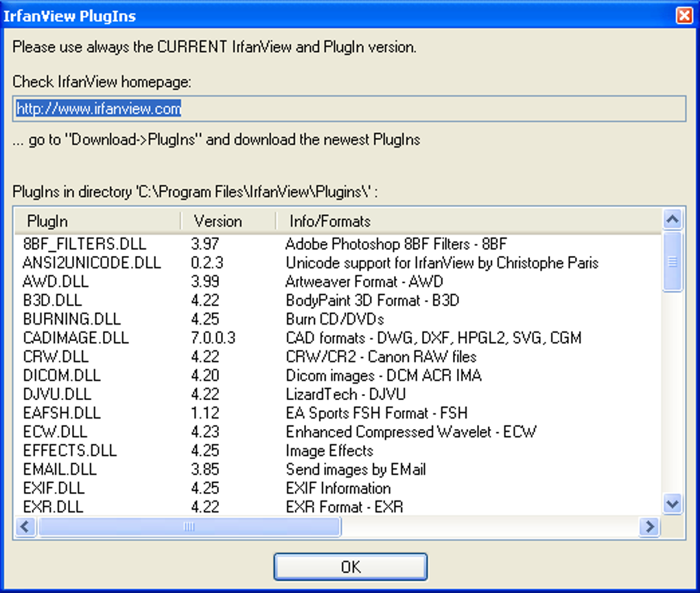Image resolution: width=700 pixels, height=593 pixels.
Task: Click the vertical scrollbar down arrow
Action: click(x=673, y=504)
